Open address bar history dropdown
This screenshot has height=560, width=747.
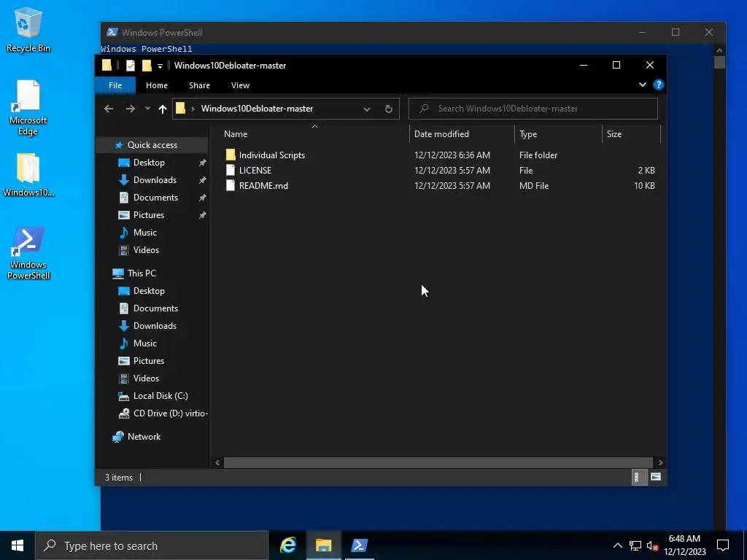click(x=367, y=109)
